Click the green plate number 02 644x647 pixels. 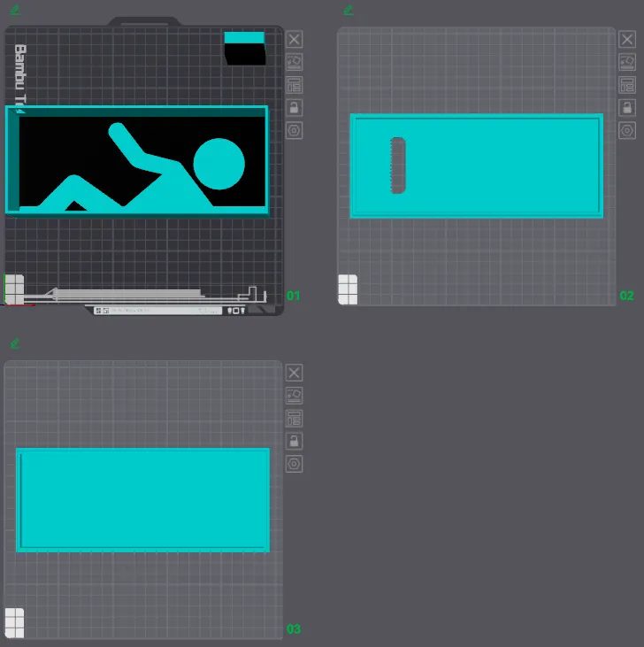[626, 296]
